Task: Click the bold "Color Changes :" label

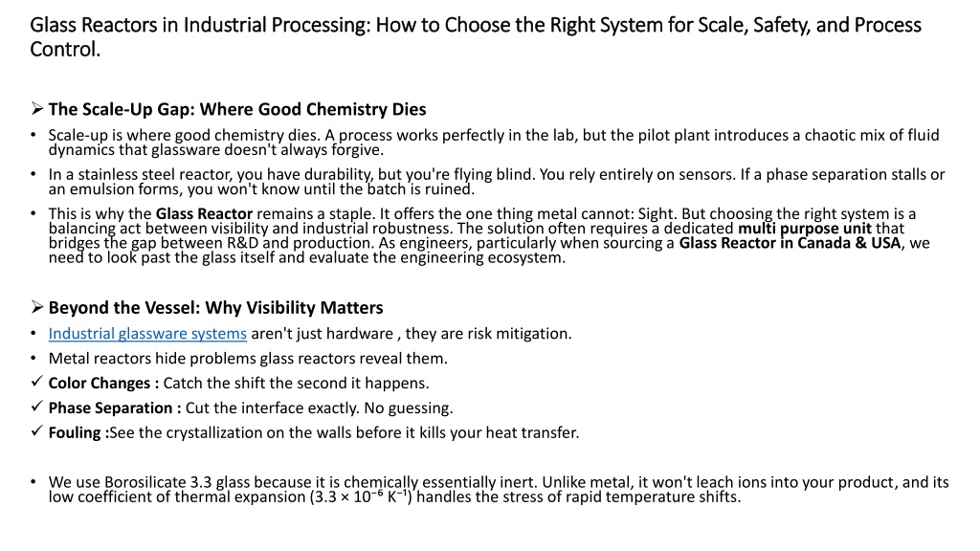Action: [103, 383]
